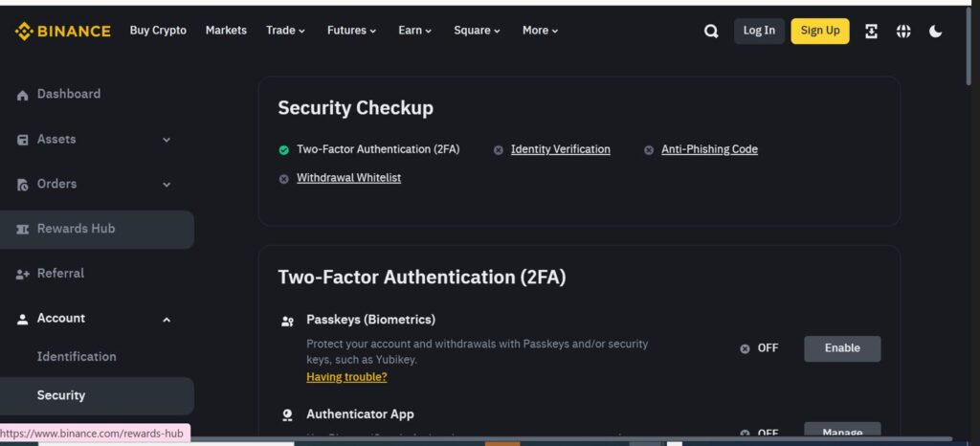
Task: Click the Binance logo
Action: coord(62,31)
